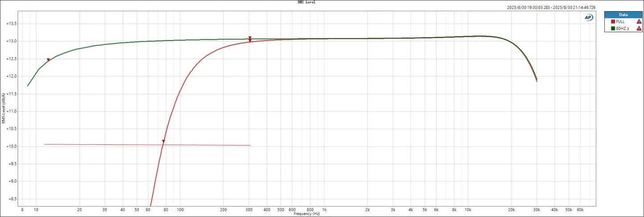Click the warning icon beside 80HZ 3

tap(639, 28)
